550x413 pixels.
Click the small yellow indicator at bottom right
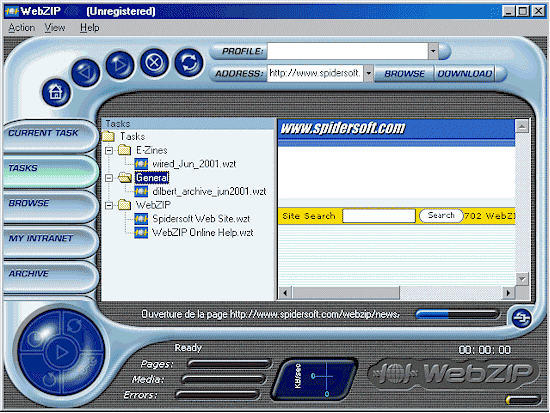(523, 400)
